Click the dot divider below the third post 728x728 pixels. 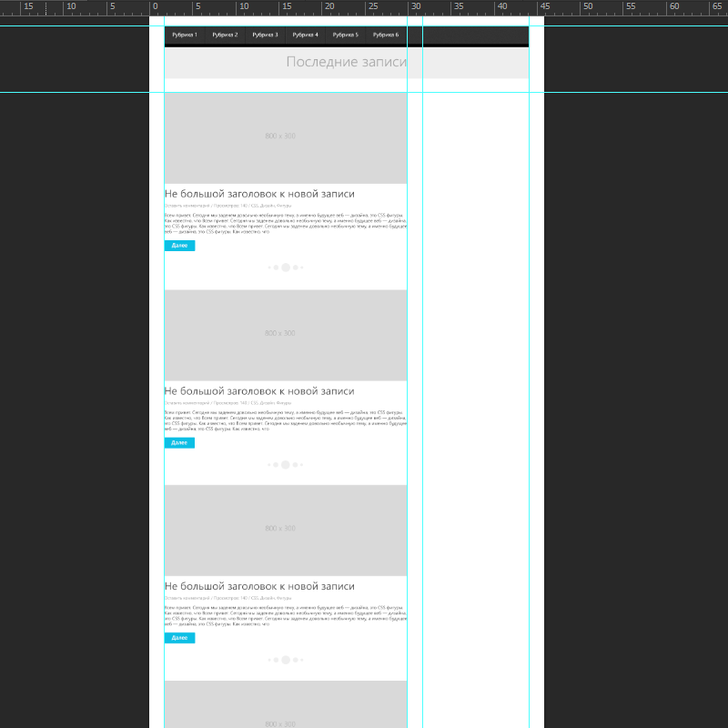click(x=285, y=660)
